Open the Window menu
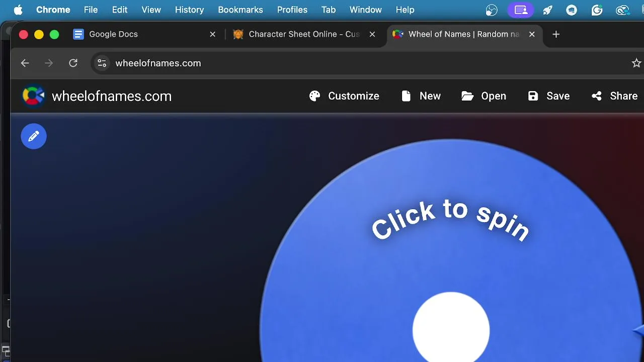The image size is (644, 362). click(365, 10)
